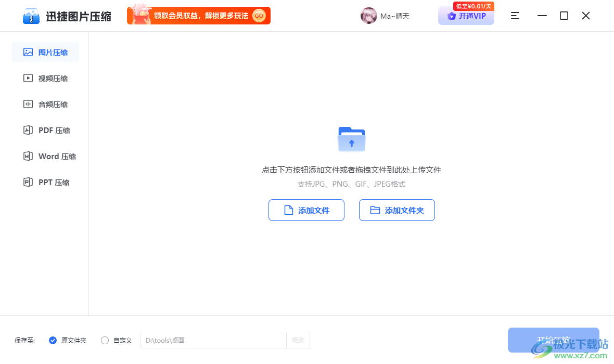Open the hamburger menu icon top right
This screenshot has width=614, height=364.
pyautogui.click(x=515, y=16)
